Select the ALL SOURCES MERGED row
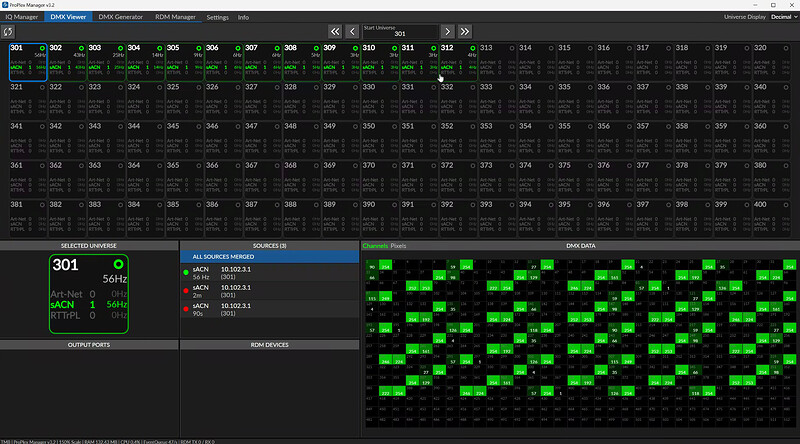Screen dimensions: 800x444 (x=270, y=257)
